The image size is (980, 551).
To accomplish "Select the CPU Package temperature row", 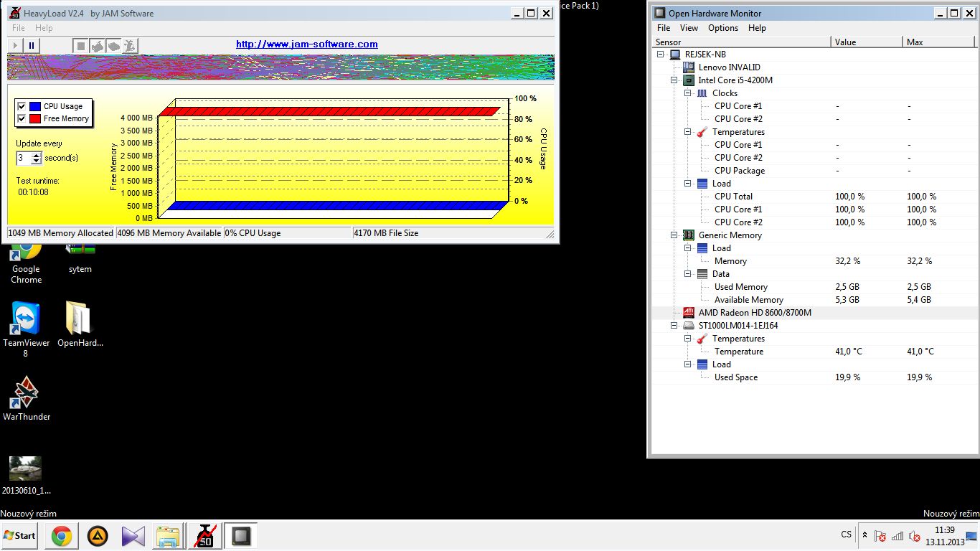I will click(815, 171).
